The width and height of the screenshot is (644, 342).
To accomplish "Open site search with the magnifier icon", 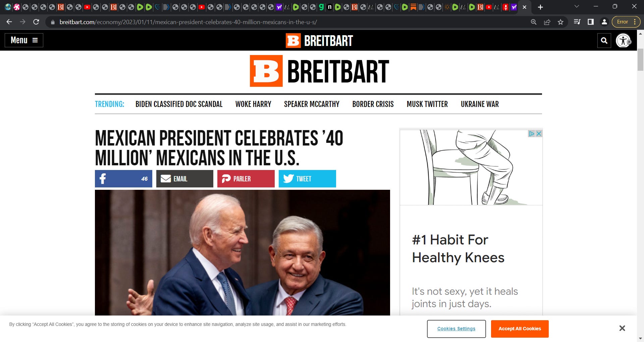I will coord(604,41).
